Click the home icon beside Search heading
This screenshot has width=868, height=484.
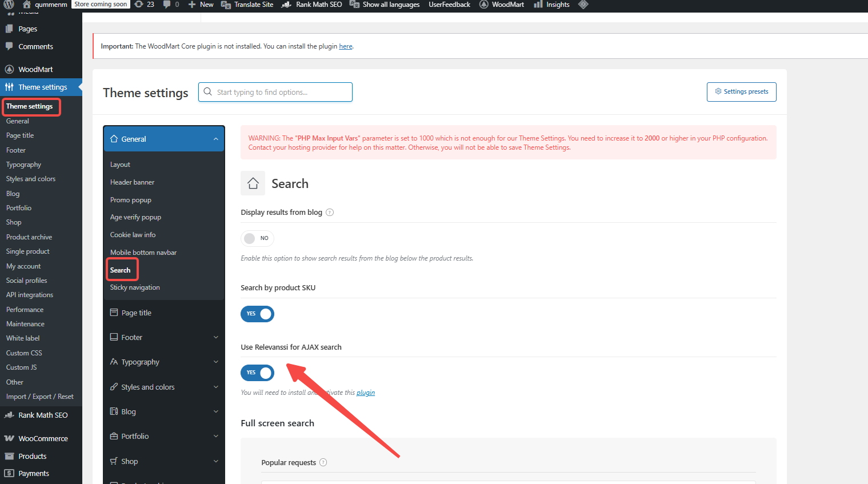[253, 183]
